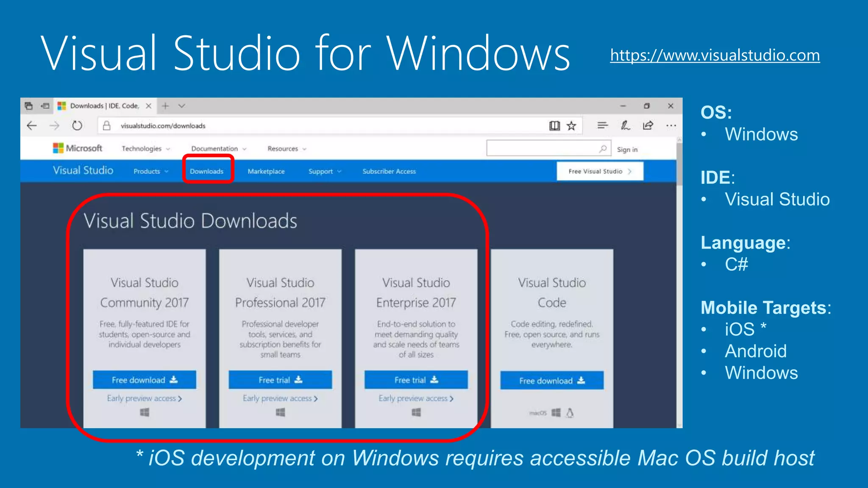Add page to favorites star icon

(x=571, y=125)
